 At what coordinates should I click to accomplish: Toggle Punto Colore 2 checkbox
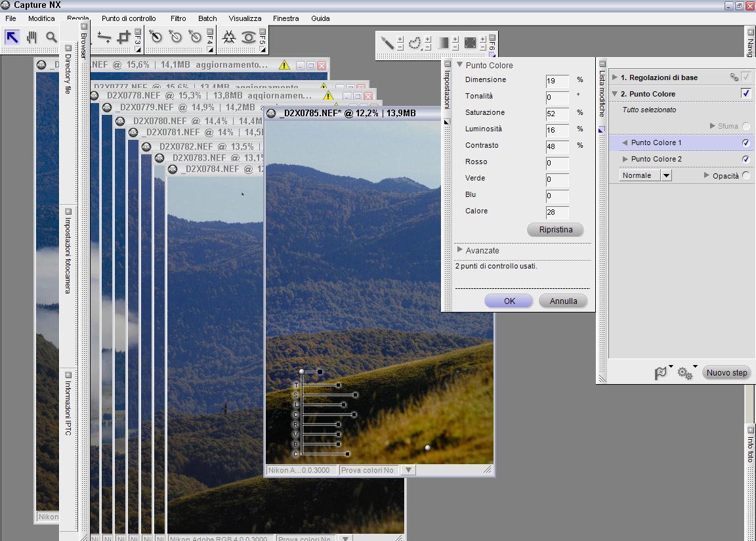tap(746, 159)
